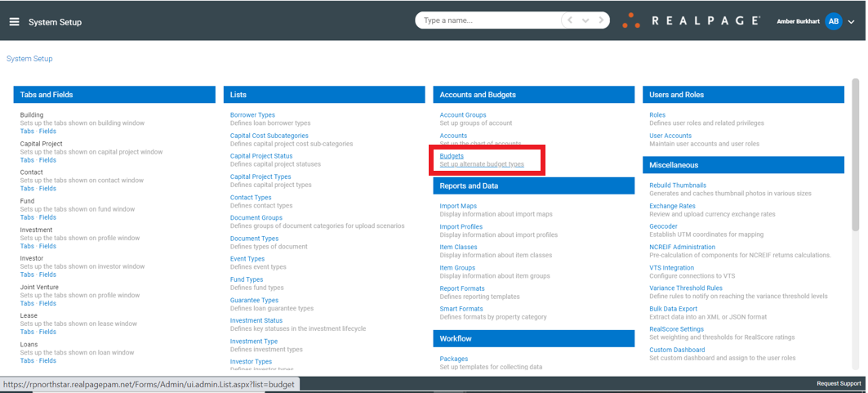Open the Document Groups list

coord(256,218)
